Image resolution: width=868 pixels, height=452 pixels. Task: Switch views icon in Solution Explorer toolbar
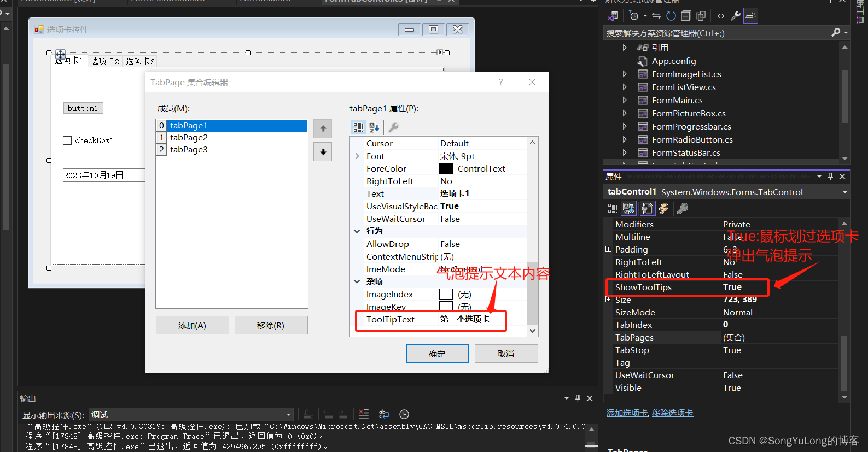(x=614, y=16)
